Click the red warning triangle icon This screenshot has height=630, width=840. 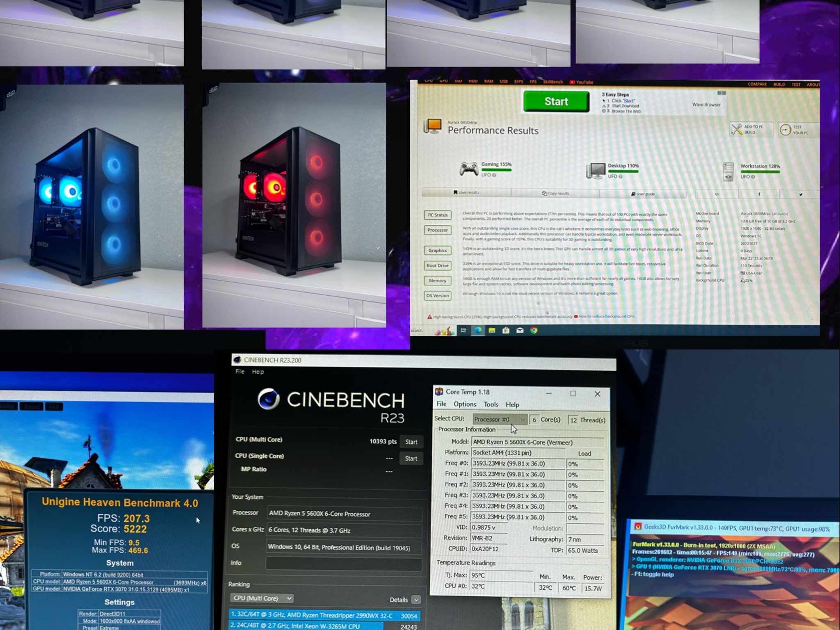coord(429,317)
